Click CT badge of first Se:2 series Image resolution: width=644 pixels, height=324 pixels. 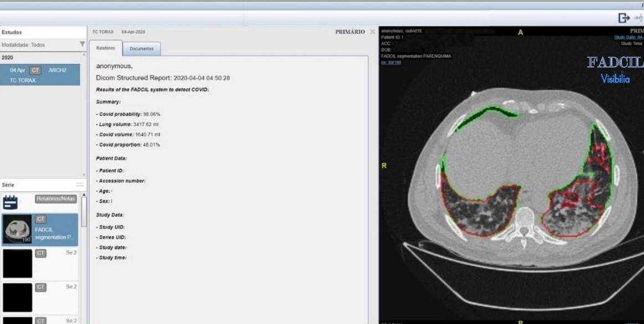[x=40, y=254]
